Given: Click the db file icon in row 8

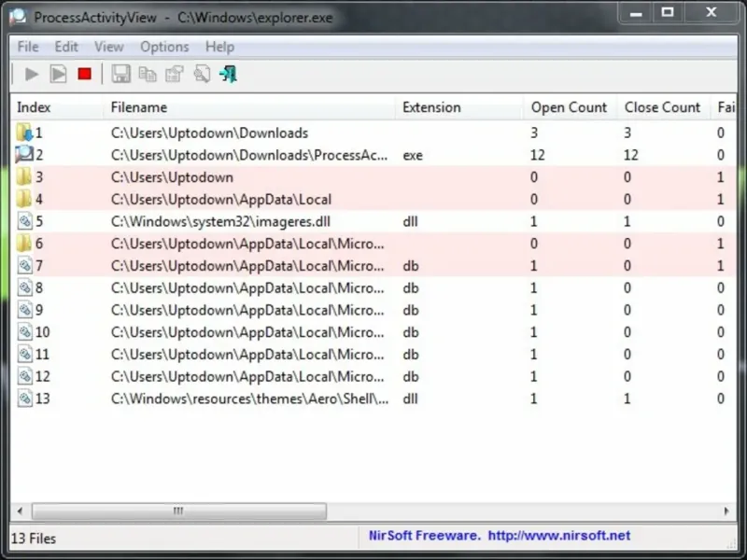Looking at the screenshot, I should [25, 287].
